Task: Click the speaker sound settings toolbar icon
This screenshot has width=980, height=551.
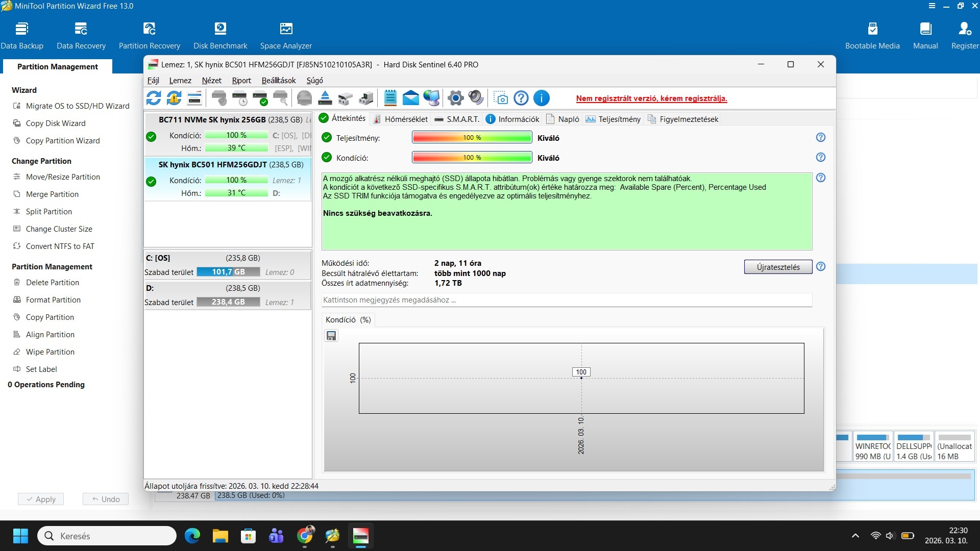Action: (x=476, y=98)
